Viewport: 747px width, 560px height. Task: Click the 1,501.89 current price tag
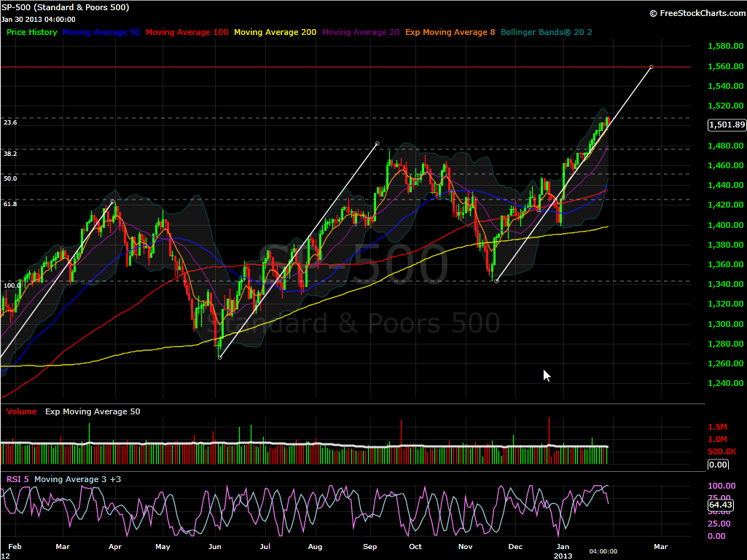click(x=727, y=125)
